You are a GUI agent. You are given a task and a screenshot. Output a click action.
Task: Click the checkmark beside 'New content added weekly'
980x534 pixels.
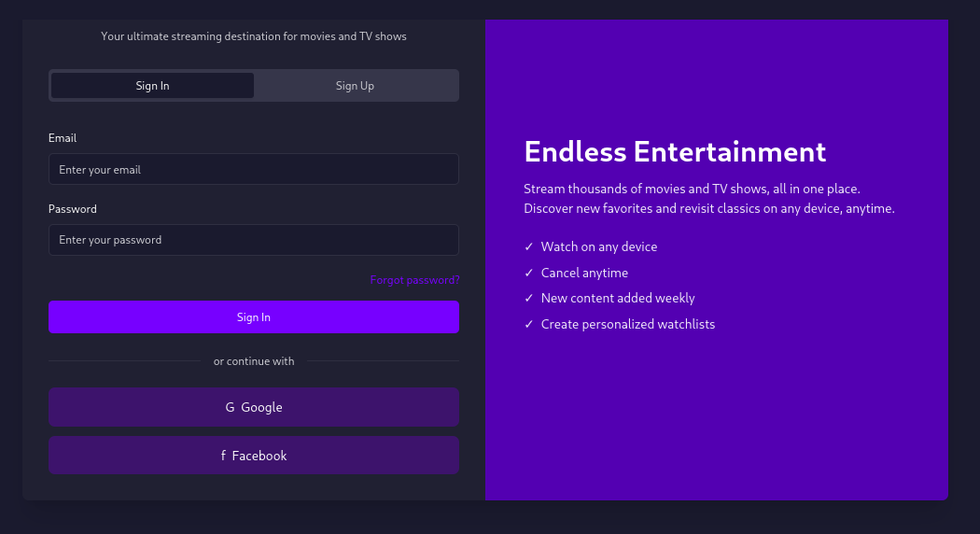(529, 299)
